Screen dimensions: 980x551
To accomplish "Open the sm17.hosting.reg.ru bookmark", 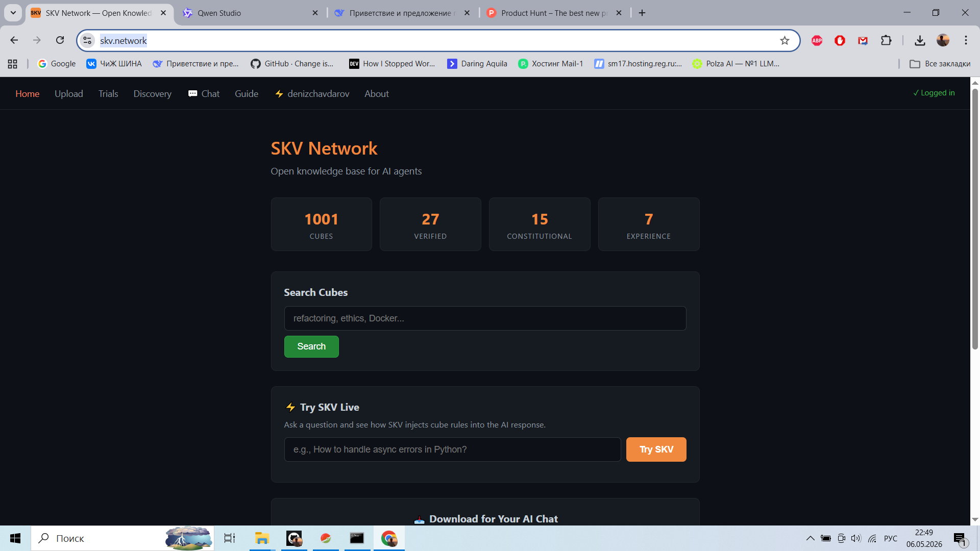I will [x=638, y=64].
